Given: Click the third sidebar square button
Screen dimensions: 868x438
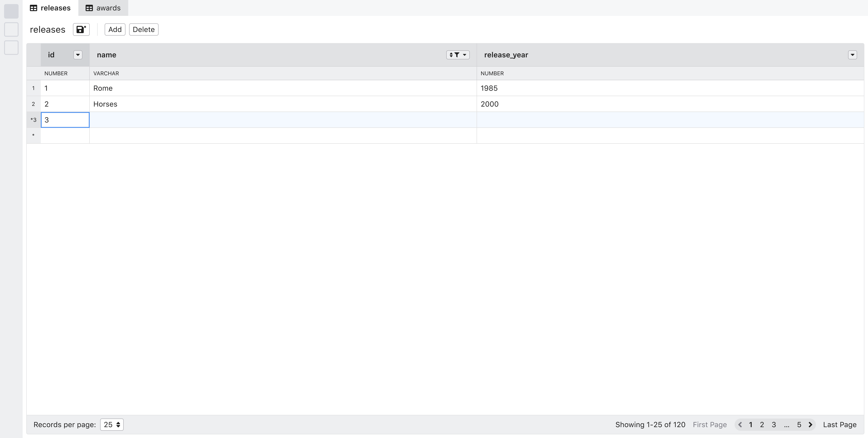Looking at the screenshot, I should [x=11, y=48].
